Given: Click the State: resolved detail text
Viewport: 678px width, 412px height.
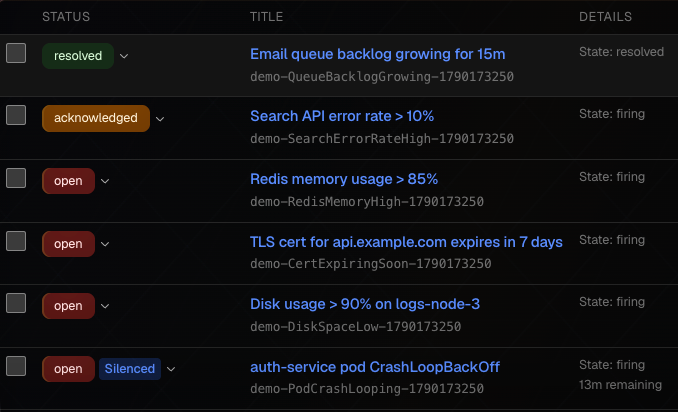Looking at the screenshot, I should 621,52.
